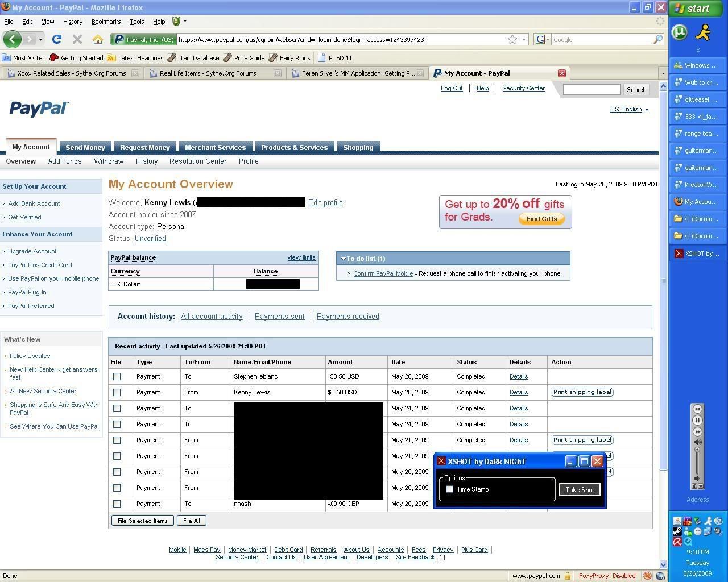Click the shield icon in the menu bar
728x582 pixels.
[176, 22]
